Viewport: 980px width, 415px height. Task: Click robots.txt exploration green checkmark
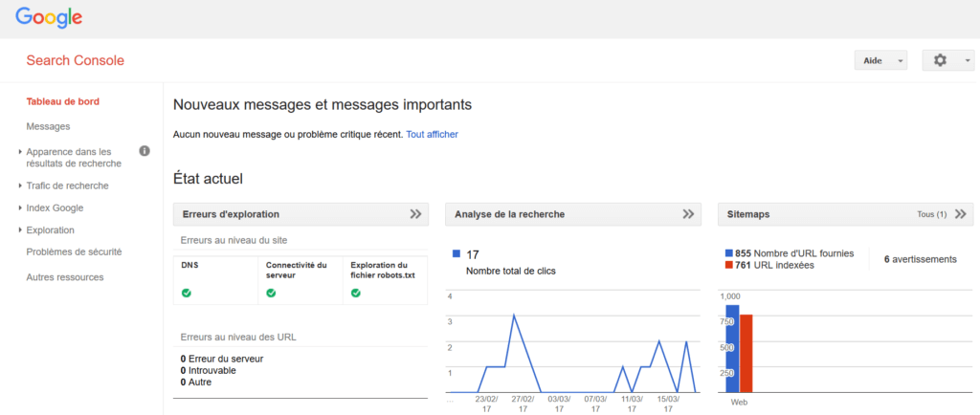(x=356, y=293)
